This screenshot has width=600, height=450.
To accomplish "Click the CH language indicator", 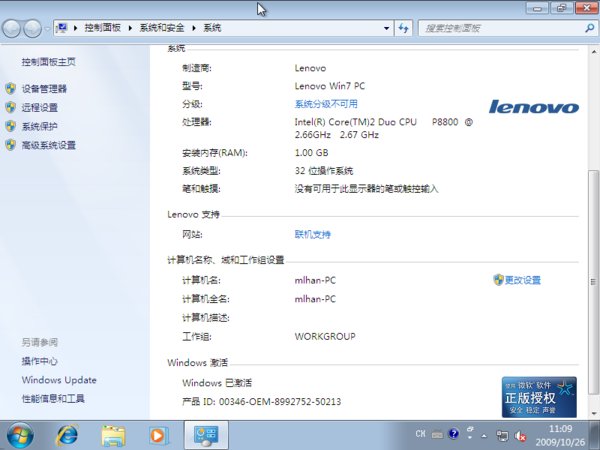I will (x=421, y=434).
